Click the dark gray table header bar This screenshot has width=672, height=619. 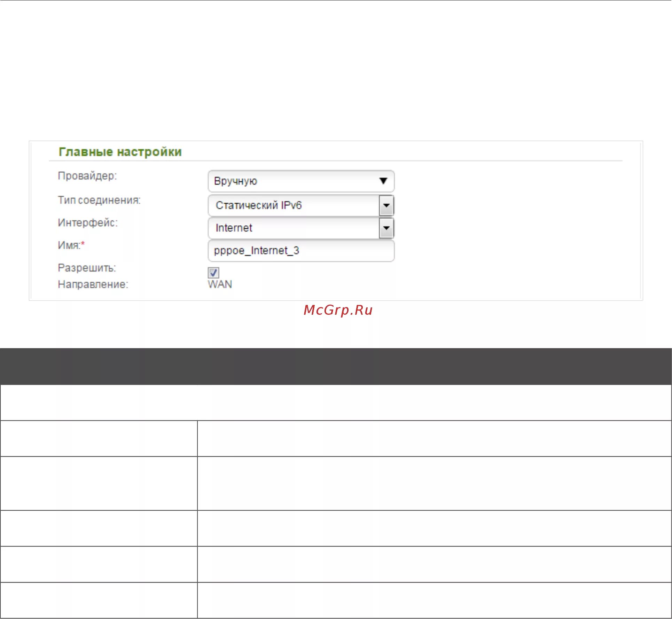click(x=336, y=366)
